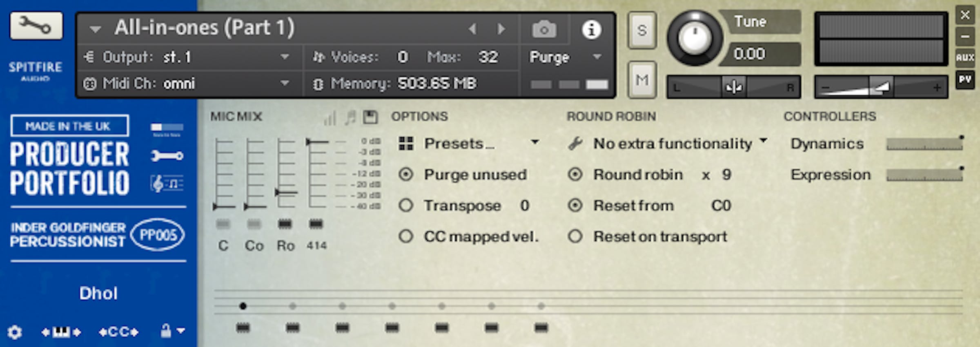Toggle the Co mic chip button
The height and width of the screenshot is (347, 980).
point(254,224)
